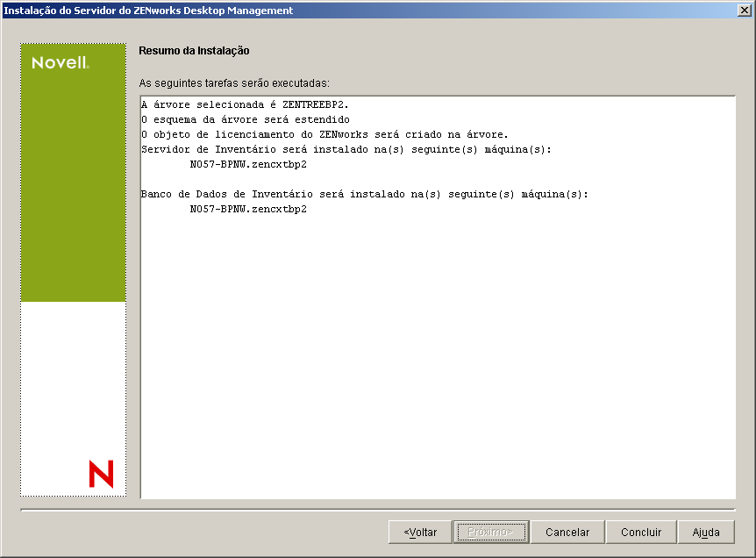Click the 'Resumo da Instalação' heading
Screen dimensions: 756x558
195,51
